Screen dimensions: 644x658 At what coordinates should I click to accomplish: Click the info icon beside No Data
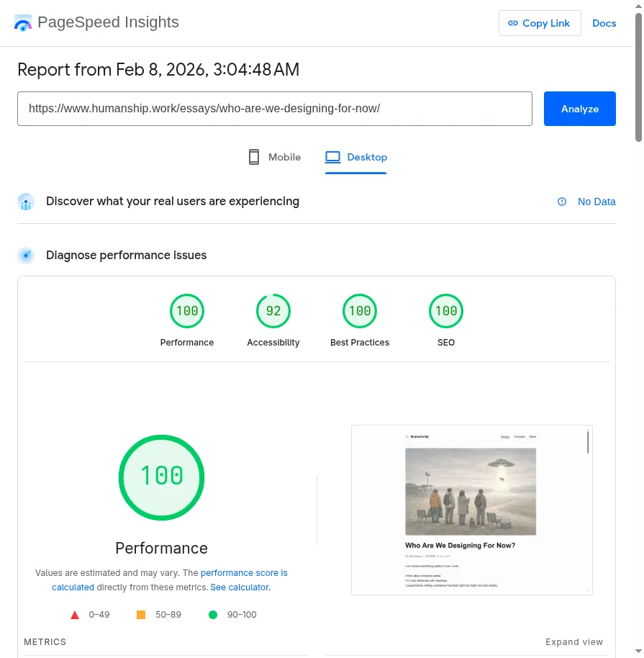562,202
